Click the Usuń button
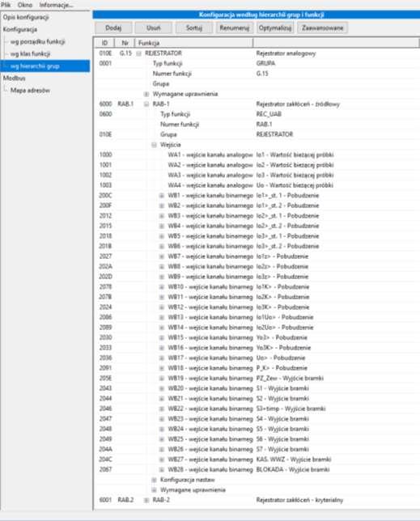Screen dimensions: 420x521 tap(154, 28)
